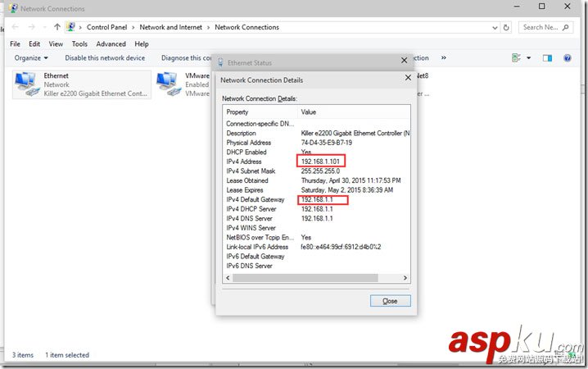This screenshot has width=588, height=369.
Task: Click Killer e2200 Gigabit Ethernet label
Action: 95,93
